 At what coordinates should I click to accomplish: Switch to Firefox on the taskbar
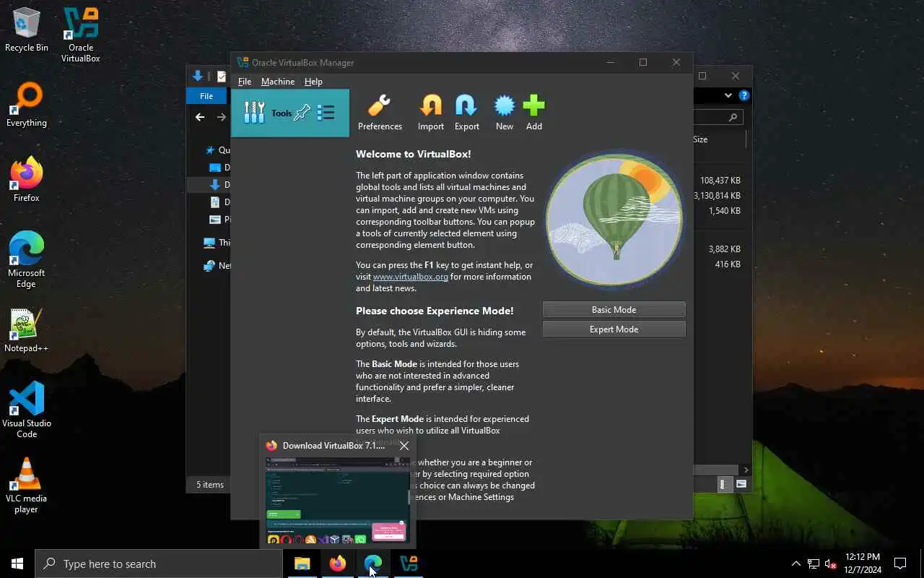pos(337,564)
